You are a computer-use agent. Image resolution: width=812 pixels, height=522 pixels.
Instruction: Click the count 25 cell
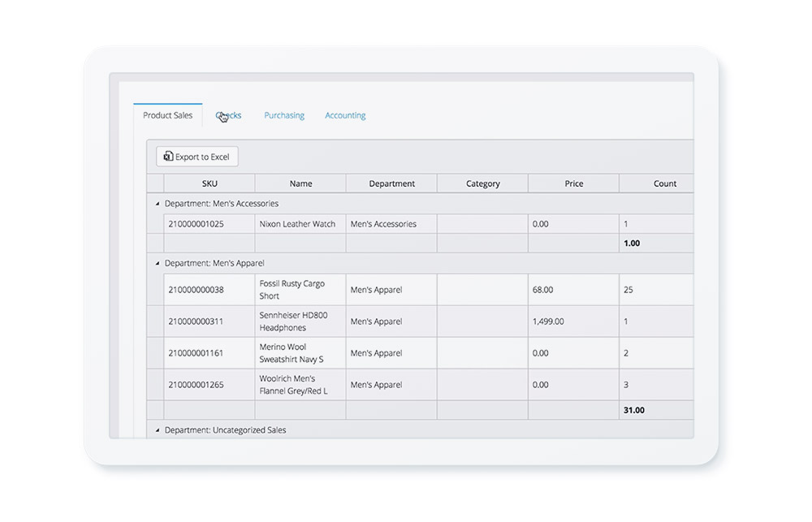pyautogui.click(x=657, y=290)
